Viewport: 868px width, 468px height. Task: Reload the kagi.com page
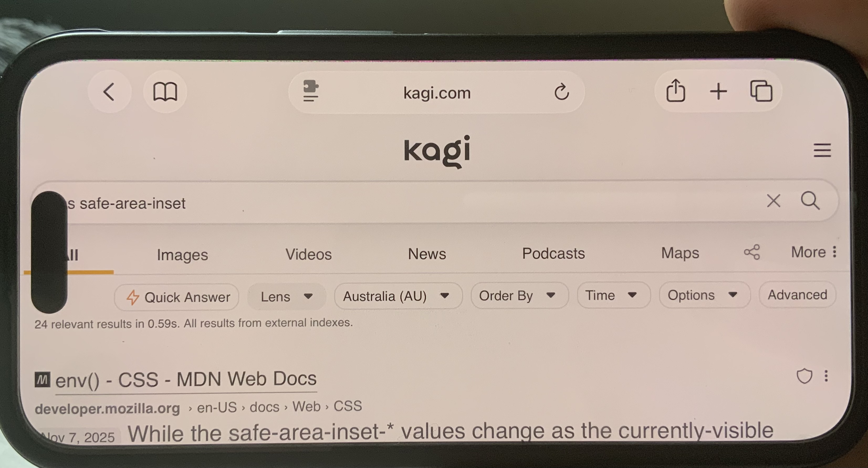[561, 91]
